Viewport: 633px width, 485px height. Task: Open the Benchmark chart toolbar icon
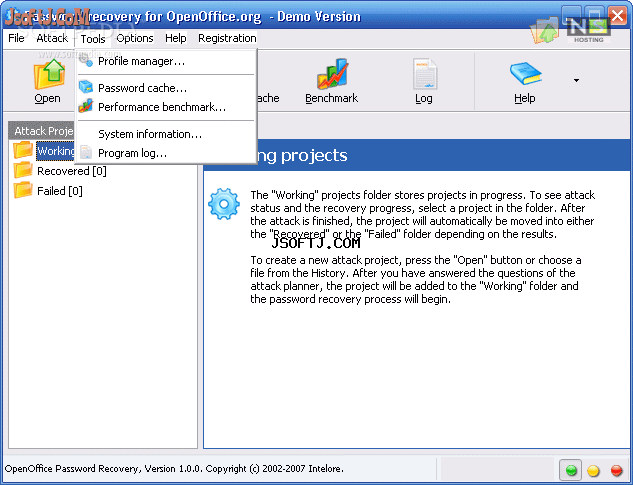(x=332, y=74)
